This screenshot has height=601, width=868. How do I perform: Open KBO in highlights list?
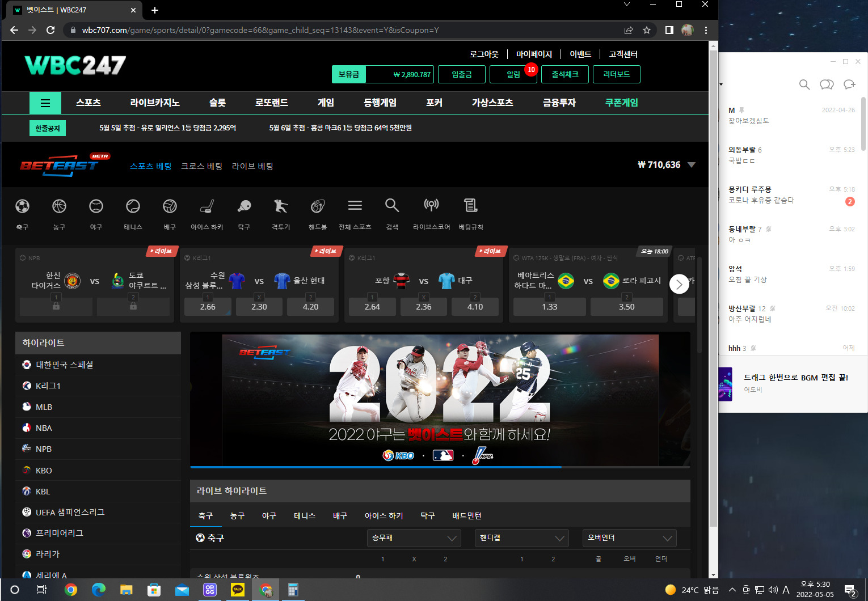(98, 471)
